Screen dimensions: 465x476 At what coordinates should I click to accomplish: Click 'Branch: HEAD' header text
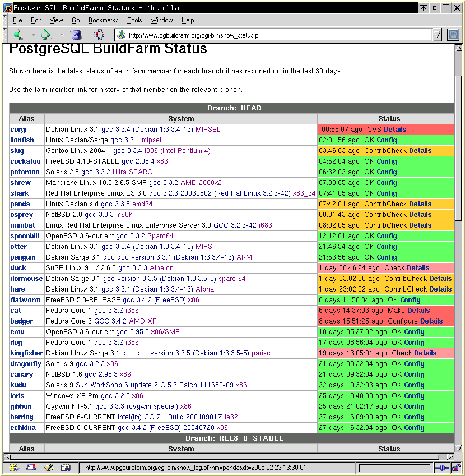click(234, 108)
